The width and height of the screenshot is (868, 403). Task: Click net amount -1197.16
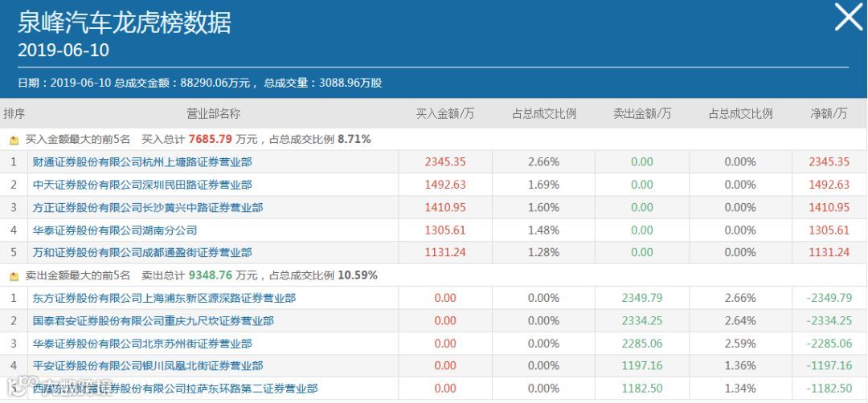tap(829, 366)
